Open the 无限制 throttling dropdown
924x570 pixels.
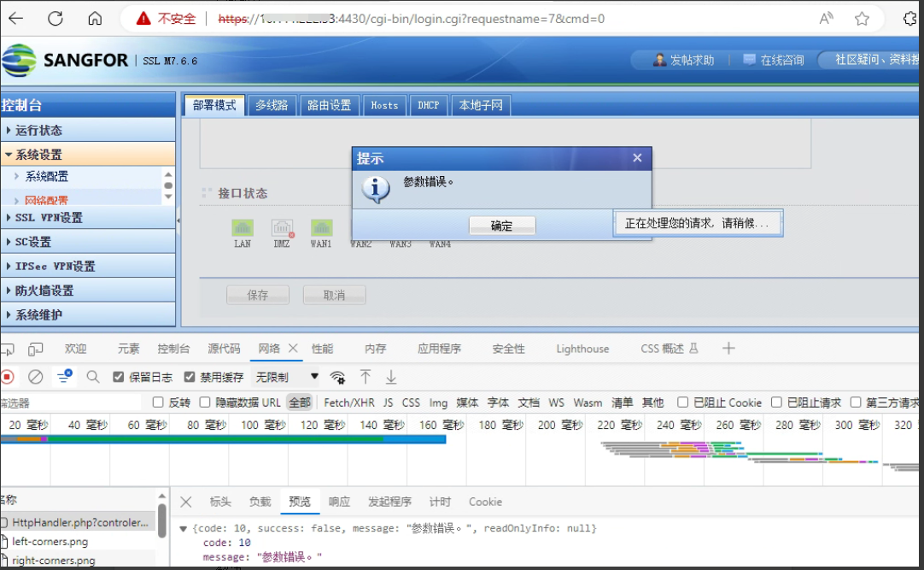[287, 377]
